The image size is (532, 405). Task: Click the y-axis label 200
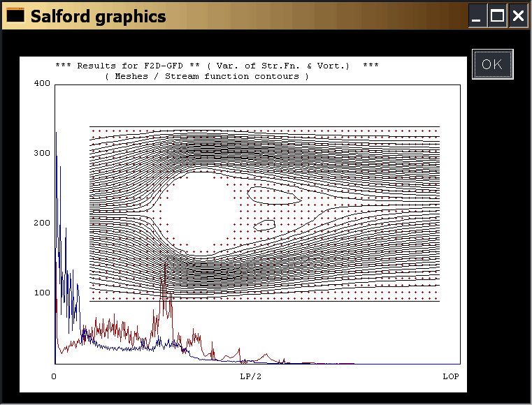(x=42, y=223)
